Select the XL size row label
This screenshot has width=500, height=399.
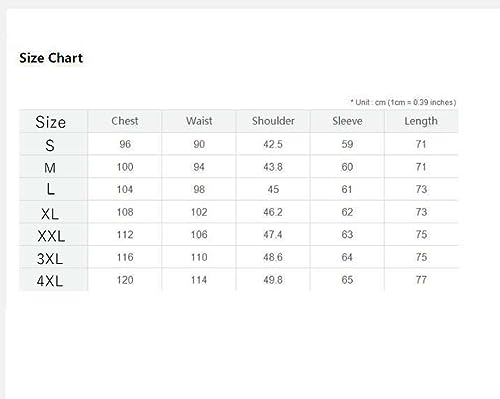[x=50, y=214]
